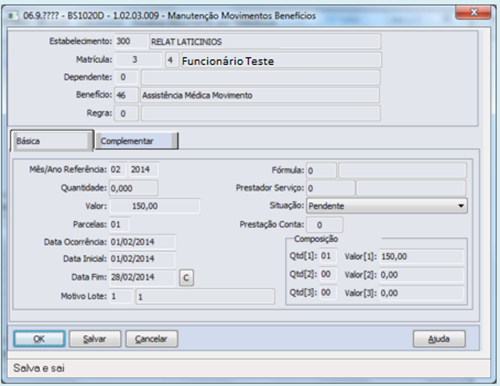Viewport: 500px width, 386px height.
Task: Switch to the Complementar tab
Action: tap(137, 141)
